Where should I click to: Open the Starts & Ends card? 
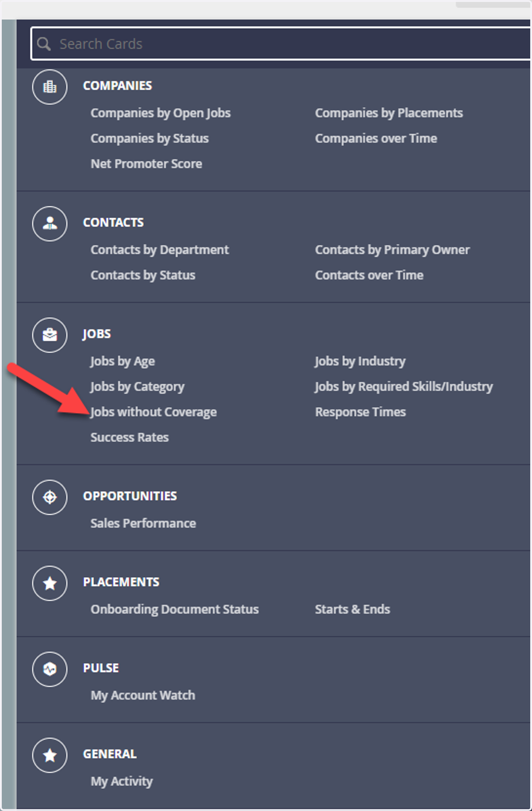[352, 609]
